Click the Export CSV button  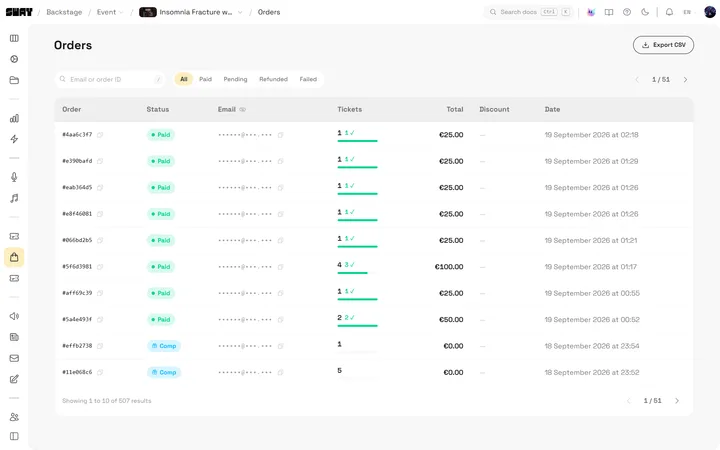click(x=663, y=45)
